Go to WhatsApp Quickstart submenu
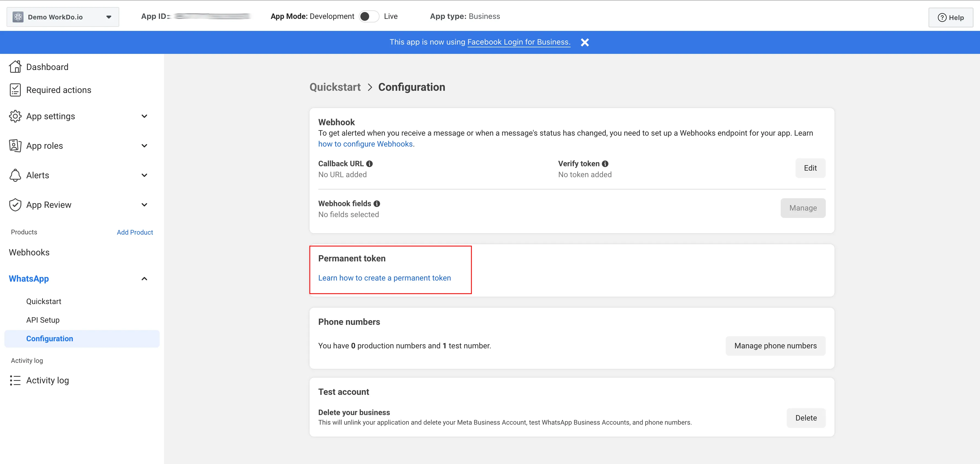This screenshot has width=980, height=464. [44, 301]
